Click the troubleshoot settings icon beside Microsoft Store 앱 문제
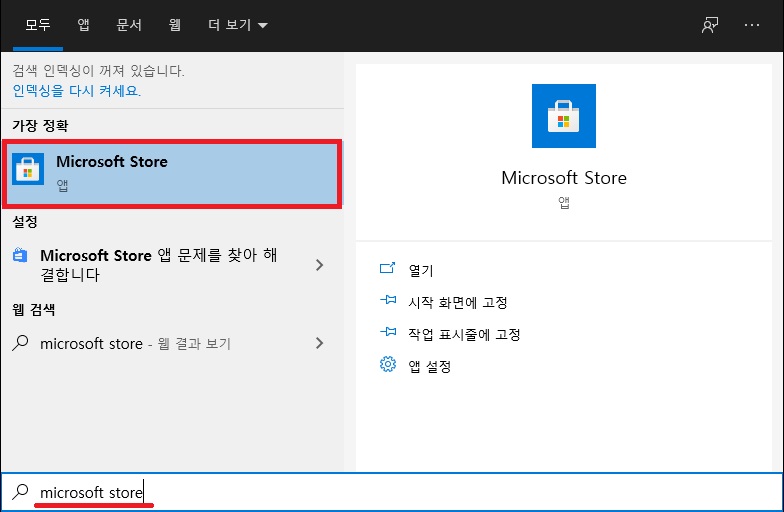784x512 pixels. 20,255
